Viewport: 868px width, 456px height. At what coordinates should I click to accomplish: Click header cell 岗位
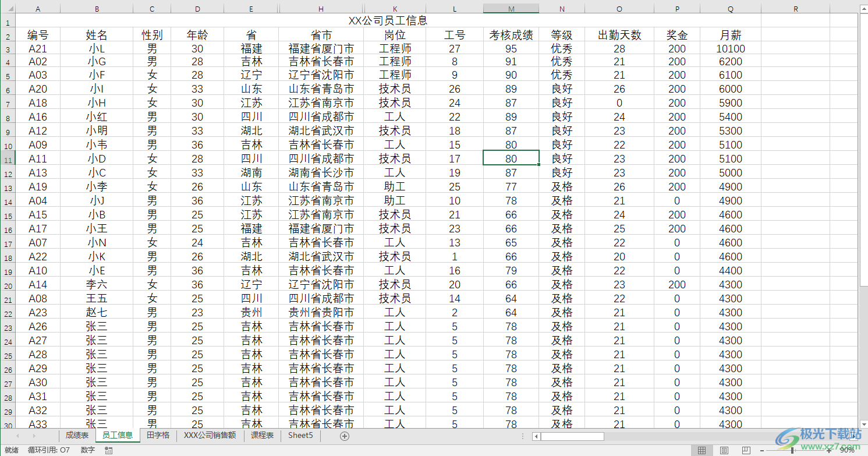395,35
